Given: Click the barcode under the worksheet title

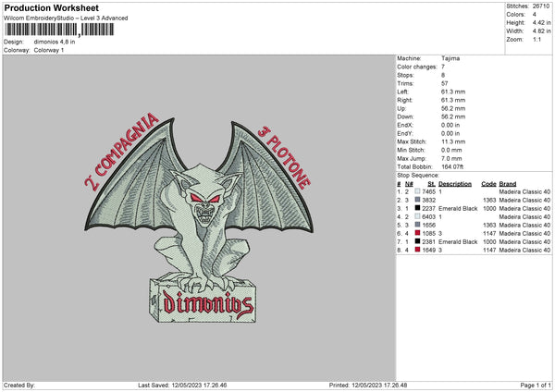Looking at the screenshot, I should click(x=59, y=30).
